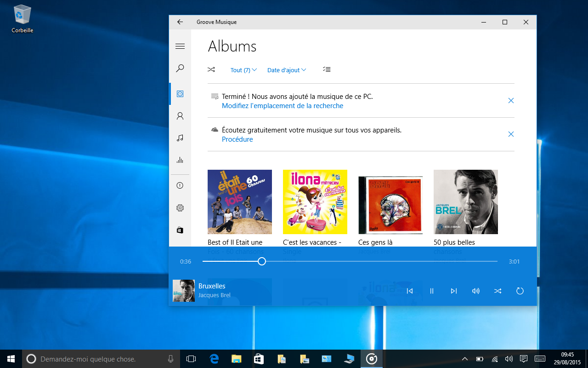Toggle repeat in the player bar
588x368 pixels.
coord(520,291)
